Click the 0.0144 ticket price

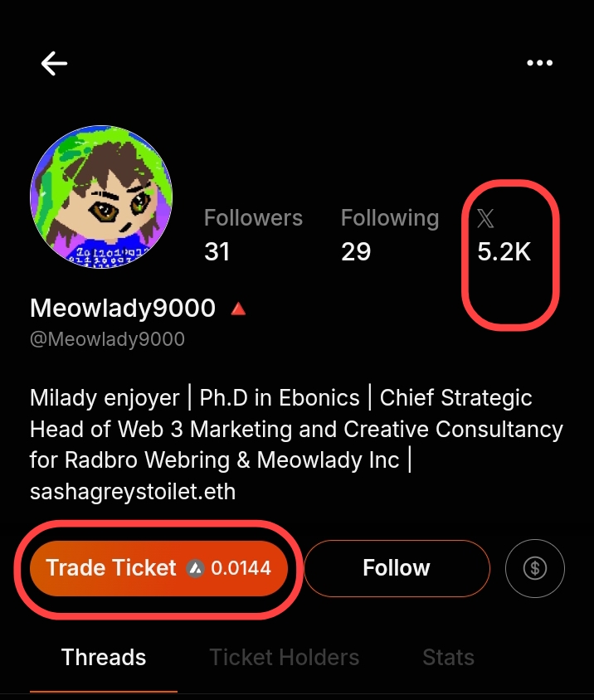click(241, 568)
